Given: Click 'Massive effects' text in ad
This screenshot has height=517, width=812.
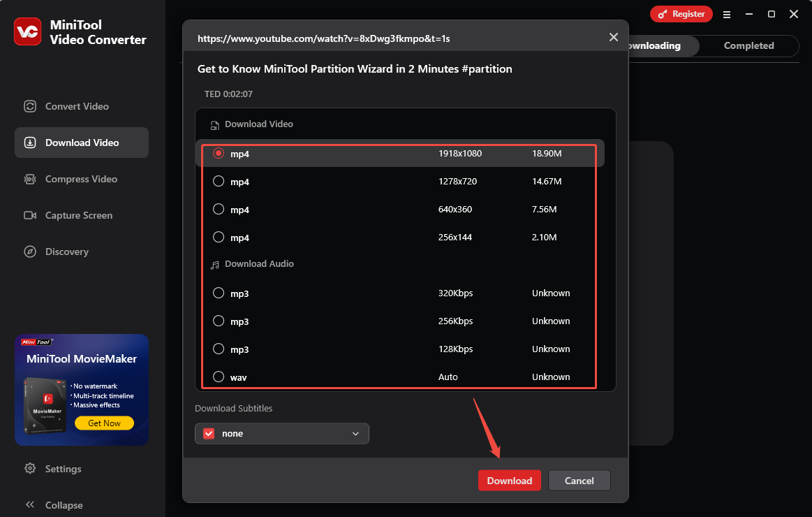Looking at the screenshot, I should (x=96, y=405).
